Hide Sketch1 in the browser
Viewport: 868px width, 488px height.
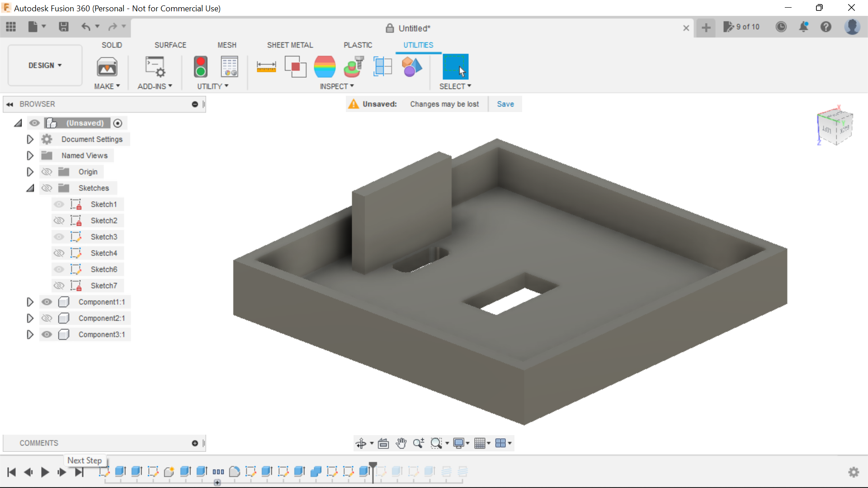pyautogui.click(x=59, y=204)
